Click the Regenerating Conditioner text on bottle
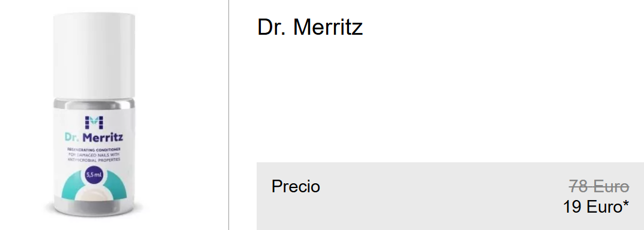This screenshot has width=644, height=230. 94,150
